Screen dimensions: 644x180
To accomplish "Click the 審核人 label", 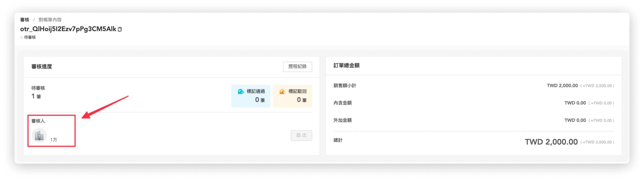I will 38,121.
